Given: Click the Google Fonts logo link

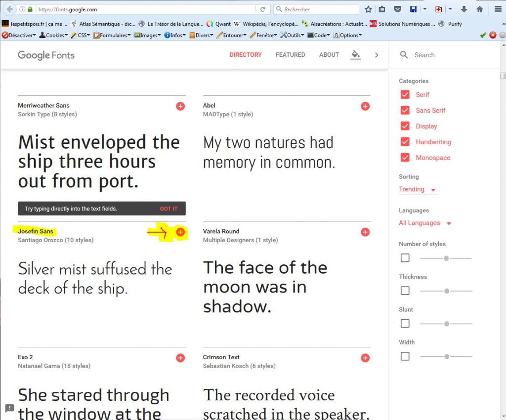Looking at the screenshot, I should coord(46,55).
